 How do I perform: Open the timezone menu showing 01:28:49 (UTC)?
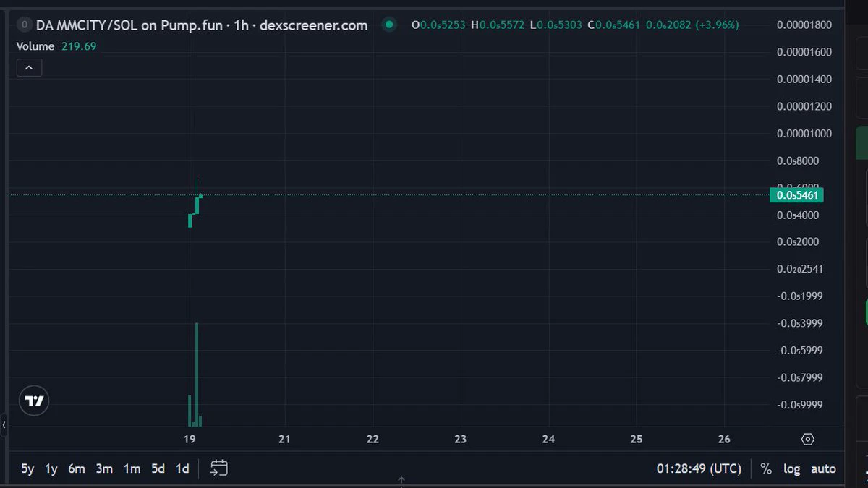(699, 469)
